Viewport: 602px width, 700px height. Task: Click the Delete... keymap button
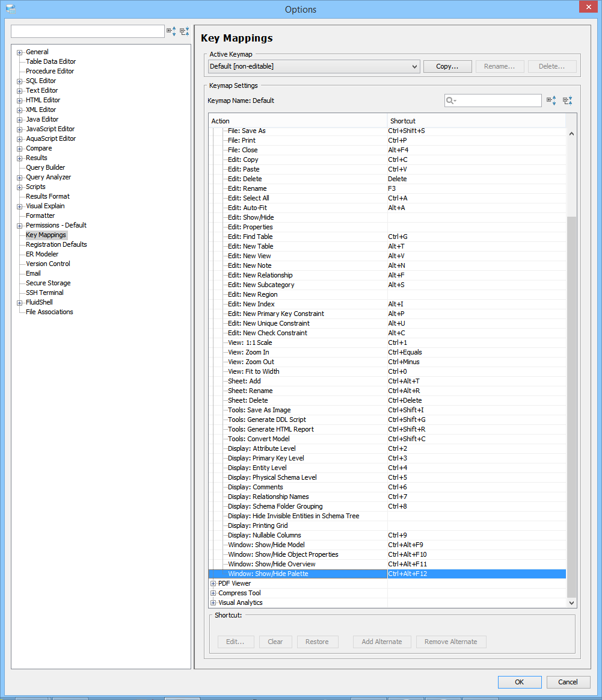[x=551, y=67]
